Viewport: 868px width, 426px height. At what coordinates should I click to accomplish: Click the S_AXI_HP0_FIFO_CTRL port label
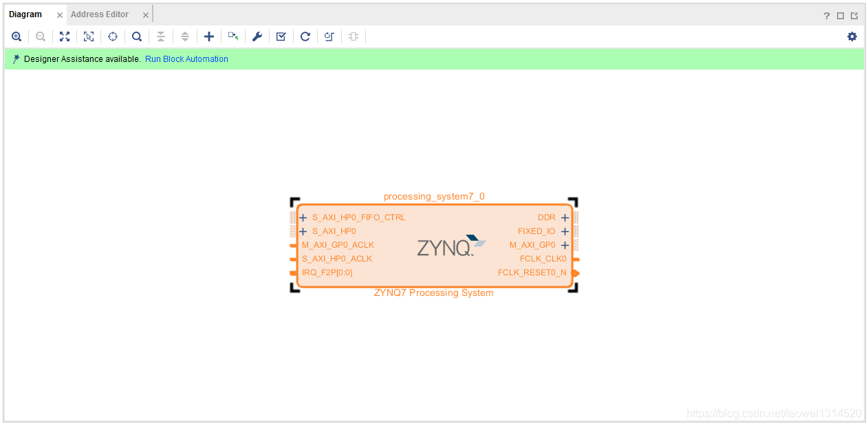pyautogui.click(x=359, y=217)
